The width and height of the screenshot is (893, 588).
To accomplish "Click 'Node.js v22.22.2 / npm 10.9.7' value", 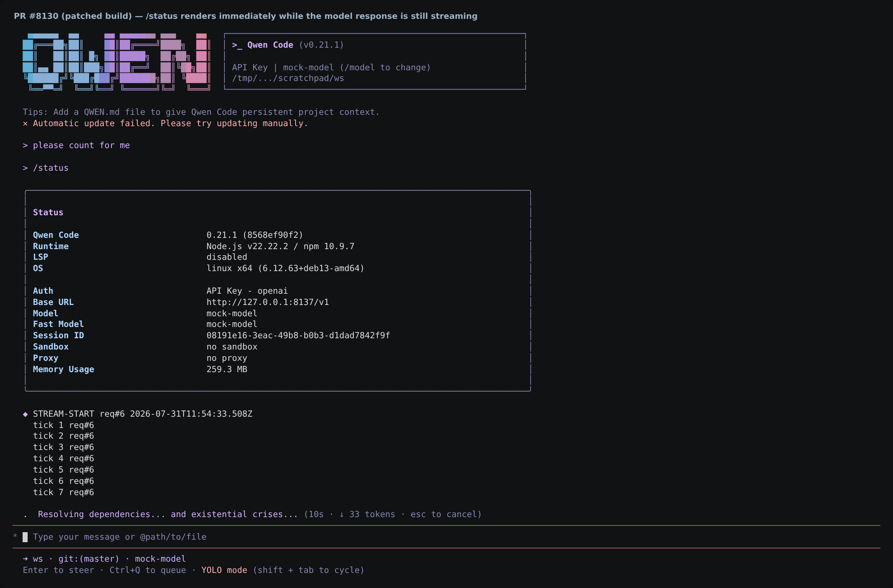I will (x=280, y=246).
